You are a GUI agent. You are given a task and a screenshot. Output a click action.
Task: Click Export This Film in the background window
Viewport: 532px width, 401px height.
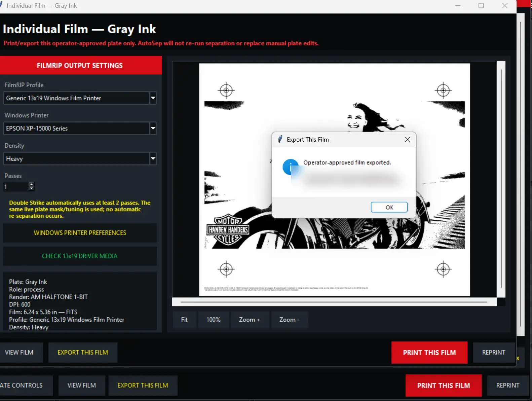143,385
